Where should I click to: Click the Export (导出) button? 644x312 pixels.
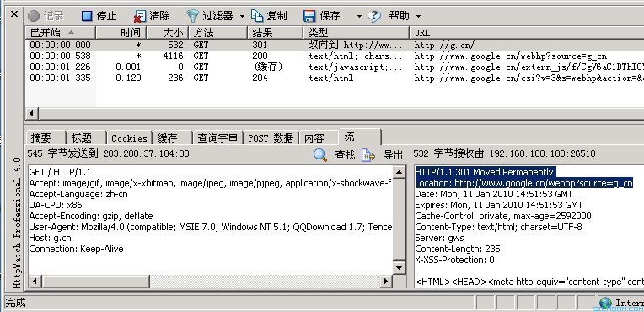pyautogui.click(x=382, y=154)
